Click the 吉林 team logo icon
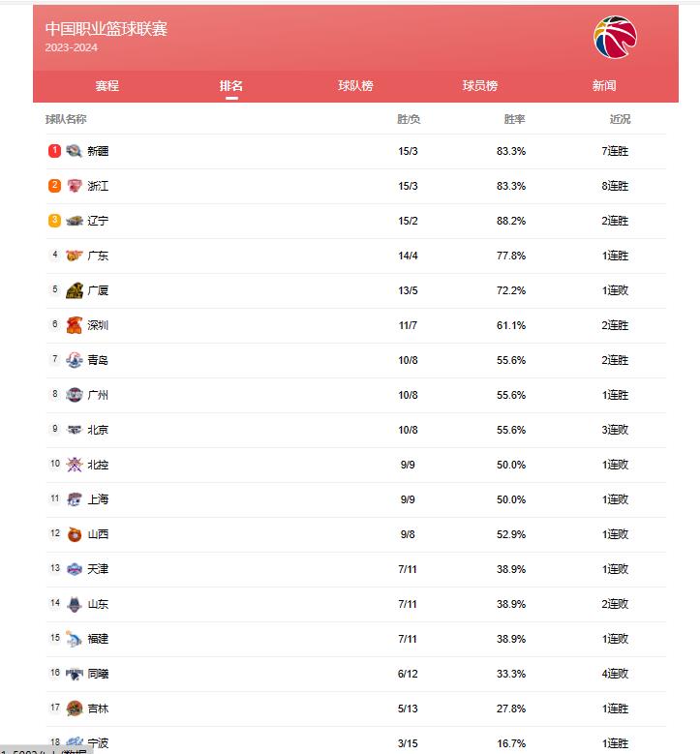Viewport: 700px width, 754px height. pyautogui.click(x=75, y=709)
